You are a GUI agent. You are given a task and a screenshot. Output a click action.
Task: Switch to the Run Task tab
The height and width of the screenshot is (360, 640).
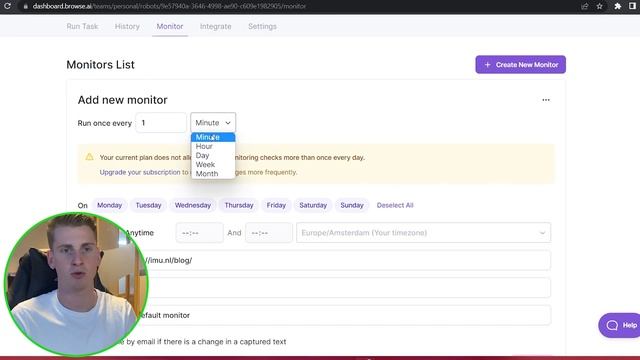click(82, 26)
